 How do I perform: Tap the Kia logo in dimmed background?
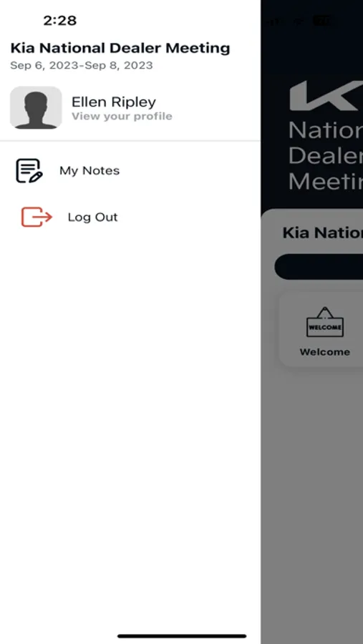(326, 96)
